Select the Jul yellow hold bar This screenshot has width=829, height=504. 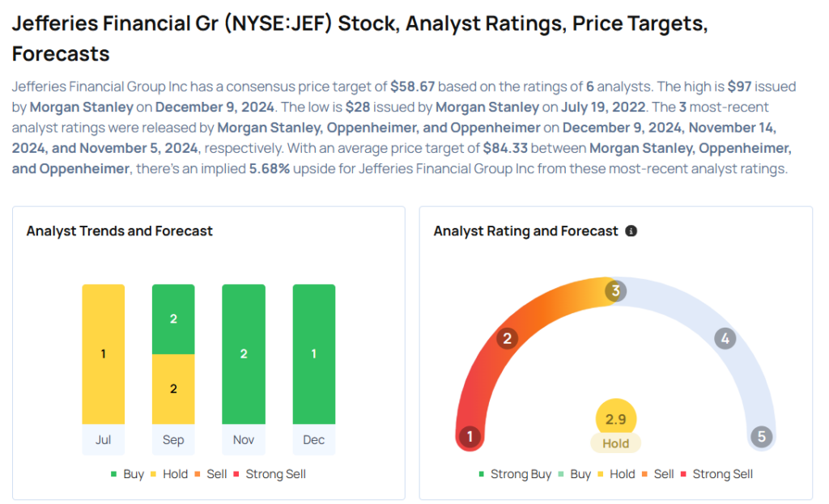(103, 354)
